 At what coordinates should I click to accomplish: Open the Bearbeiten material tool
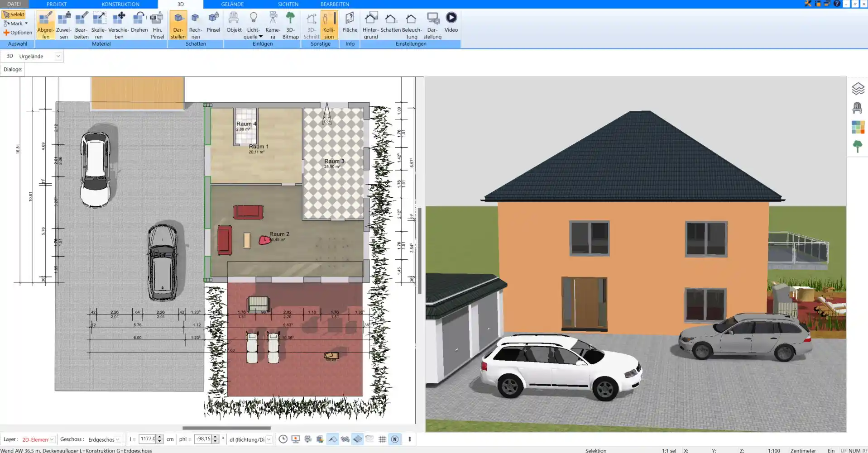[82, 25]
